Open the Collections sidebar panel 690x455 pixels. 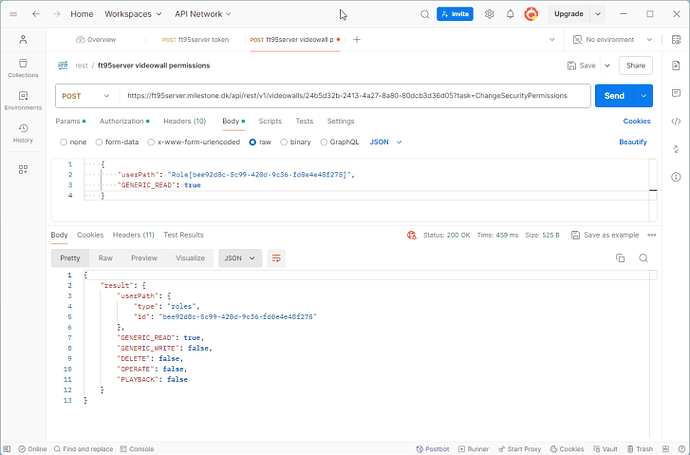pos(23,66)
